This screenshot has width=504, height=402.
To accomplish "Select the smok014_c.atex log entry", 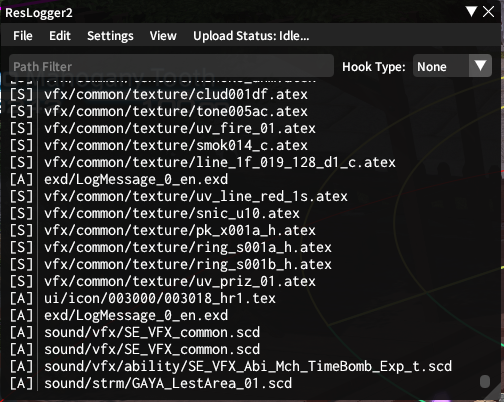I will 175,146.
